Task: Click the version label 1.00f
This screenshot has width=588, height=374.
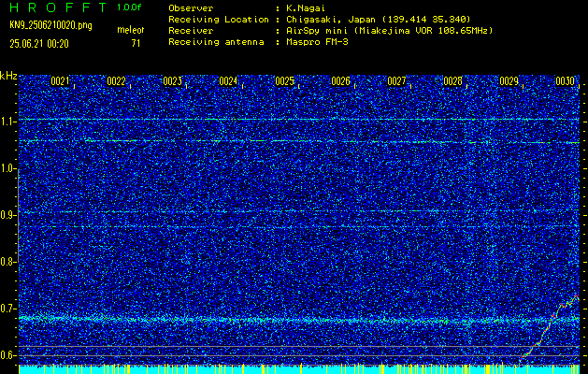Action: (129, 7)
